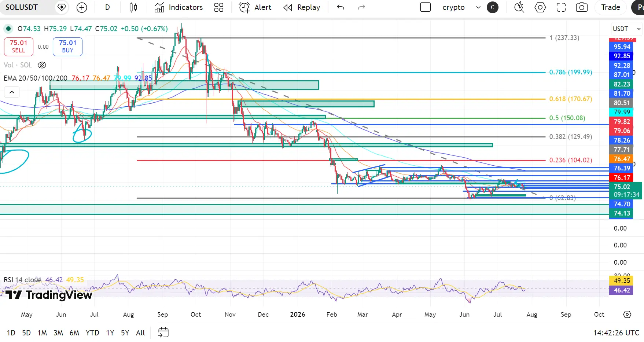Take a snapshot with the camera icon

[x=582, y=7]
